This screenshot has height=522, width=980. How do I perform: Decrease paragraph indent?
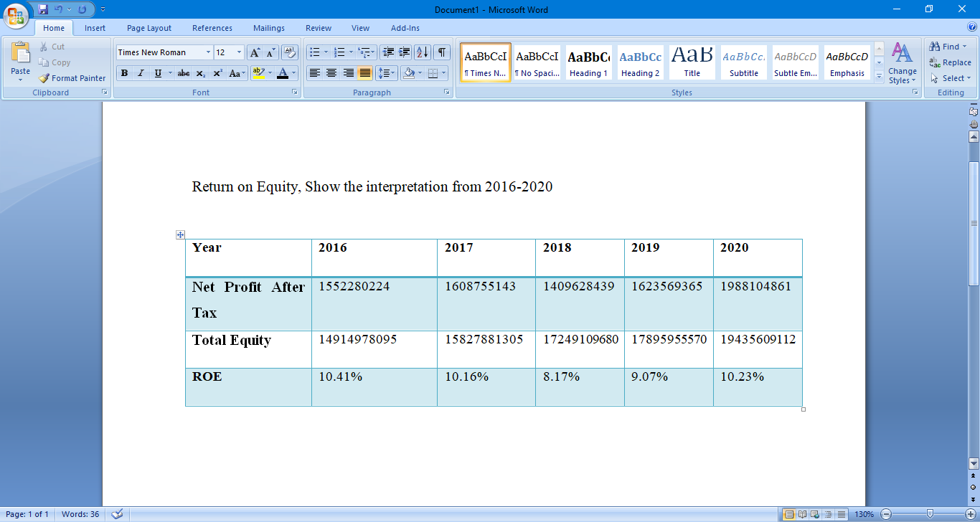tap(388, 52)
